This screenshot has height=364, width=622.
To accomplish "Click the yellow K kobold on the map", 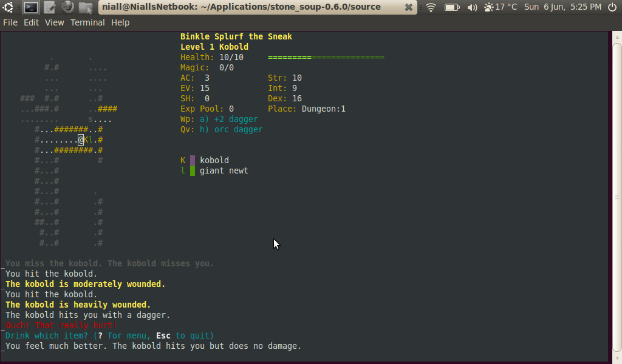I will (86, 140).
